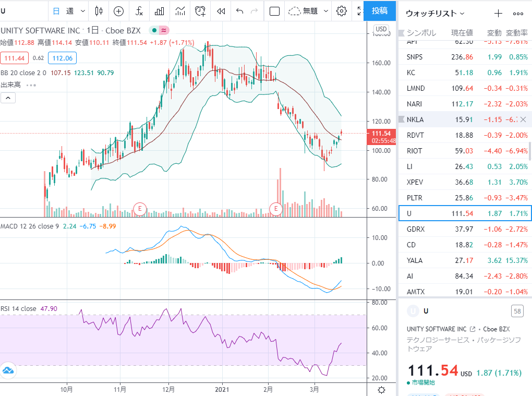Image resolution: width=532 pixels, height=396 pixels.
Task: Click the blue 投稿 publish button
Action: [379, 11]
